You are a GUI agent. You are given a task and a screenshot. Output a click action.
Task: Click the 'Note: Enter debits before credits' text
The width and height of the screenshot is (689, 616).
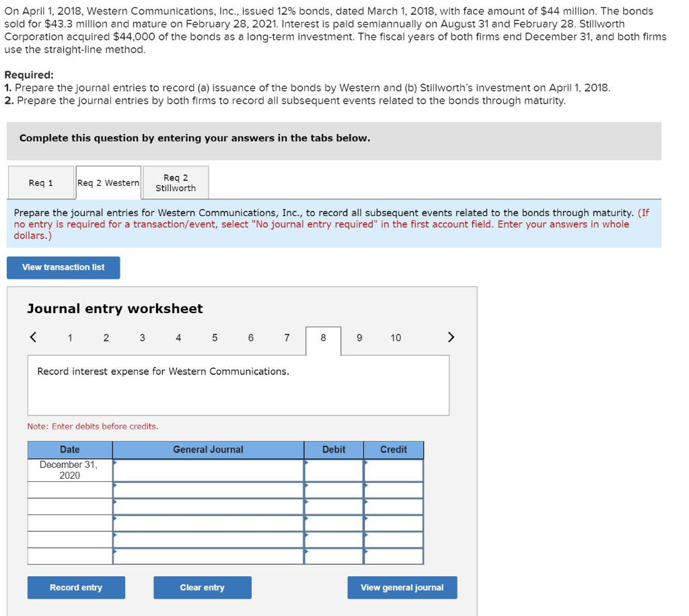(x=93, y=427)
